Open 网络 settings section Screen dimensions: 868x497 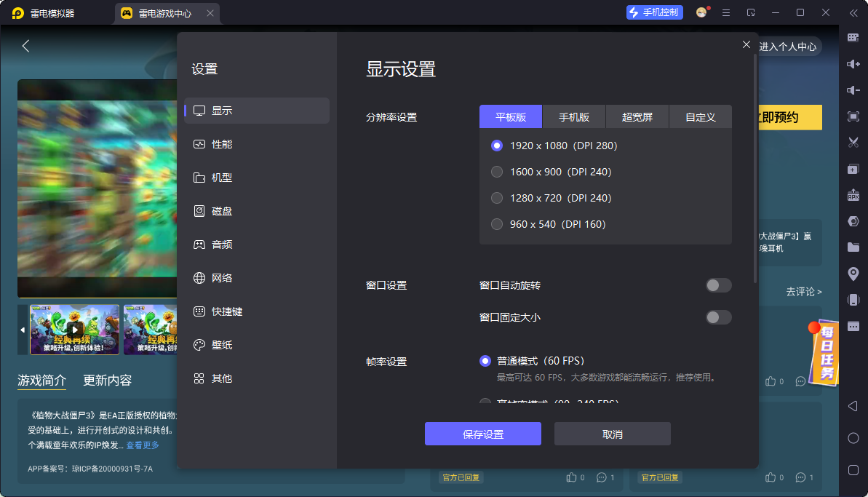[x=257, y=278]
